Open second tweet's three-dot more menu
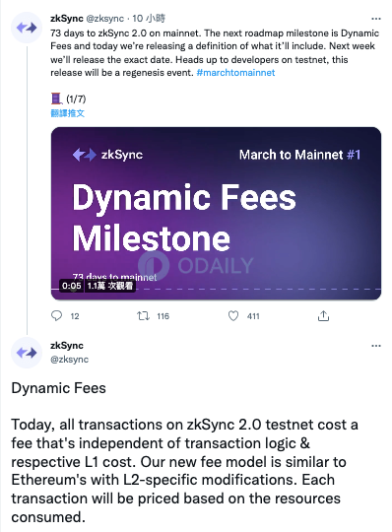 pos(376,346)
